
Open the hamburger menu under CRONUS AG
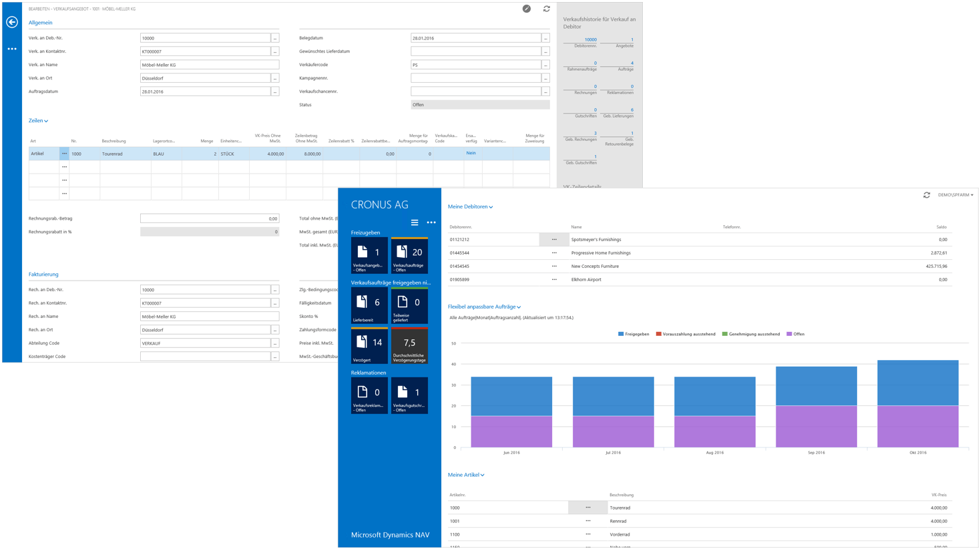(415, 222)
